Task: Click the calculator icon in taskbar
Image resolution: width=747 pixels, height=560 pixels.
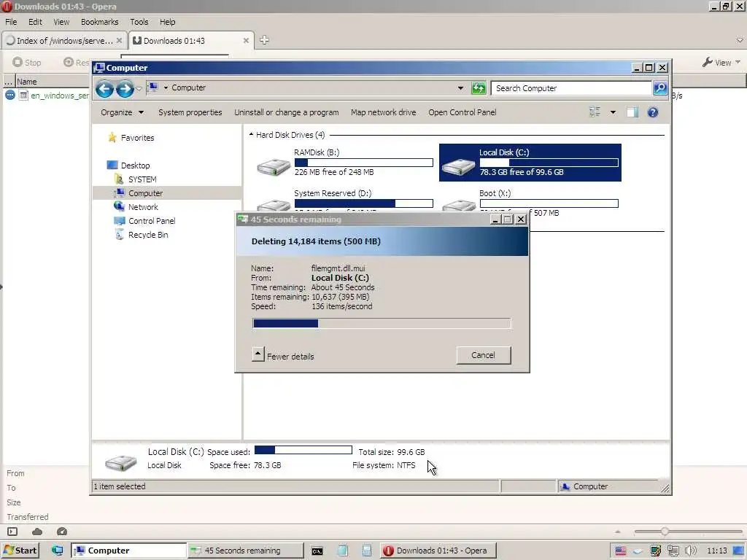Action: (x=366, y=551)
